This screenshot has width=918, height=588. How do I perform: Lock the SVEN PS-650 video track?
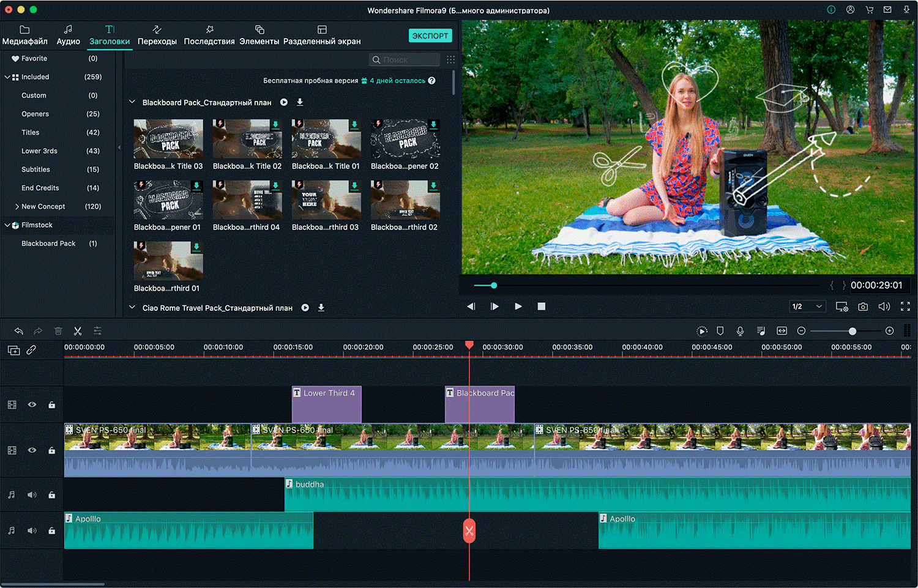(x=52, y=450)
